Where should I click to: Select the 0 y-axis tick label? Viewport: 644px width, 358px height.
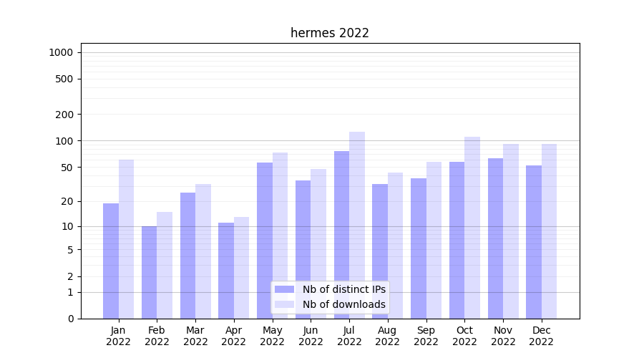(70, 319)
